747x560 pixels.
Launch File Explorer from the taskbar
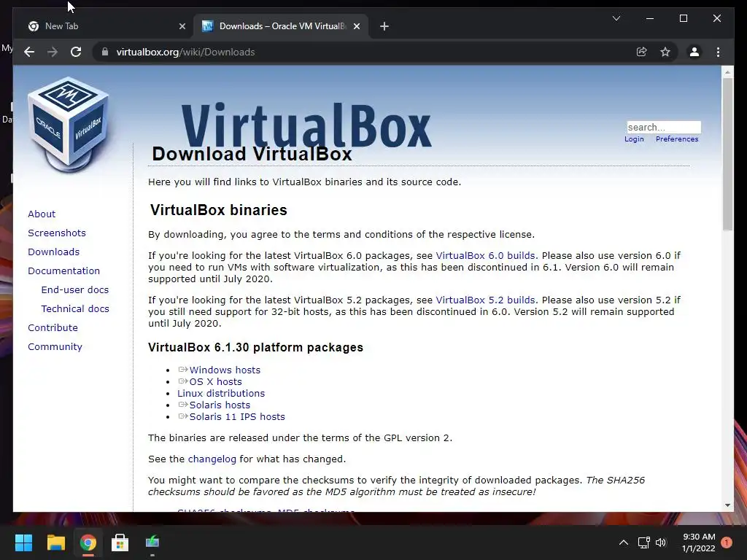click(x=55, y=542)
